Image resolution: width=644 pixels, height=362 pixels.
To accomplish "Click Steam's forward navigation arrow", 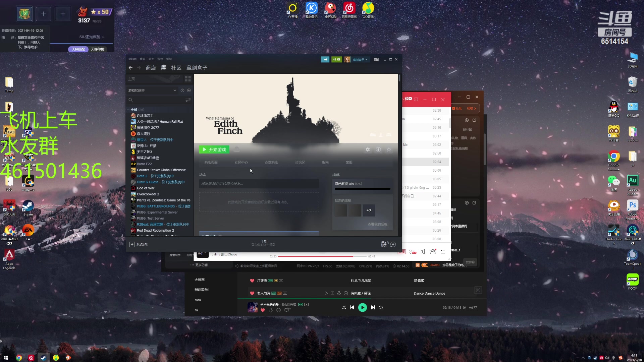I will (139, 68).
